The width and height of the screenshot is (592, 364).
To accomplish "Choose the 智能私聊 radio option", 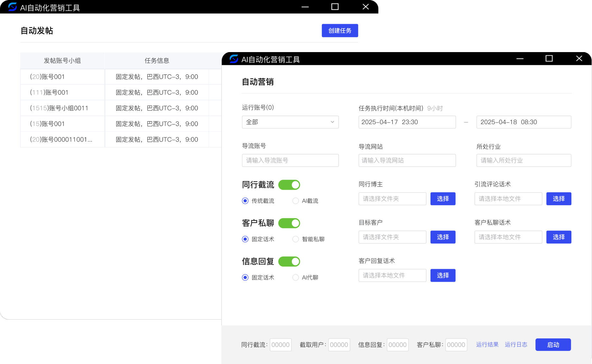I will tap(295, 239).
